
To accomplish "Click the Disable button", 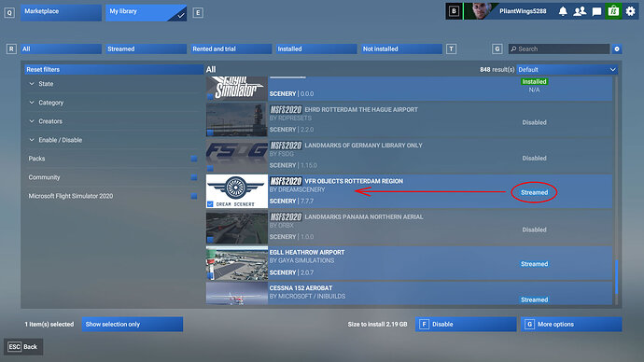I will click(466, 325).
